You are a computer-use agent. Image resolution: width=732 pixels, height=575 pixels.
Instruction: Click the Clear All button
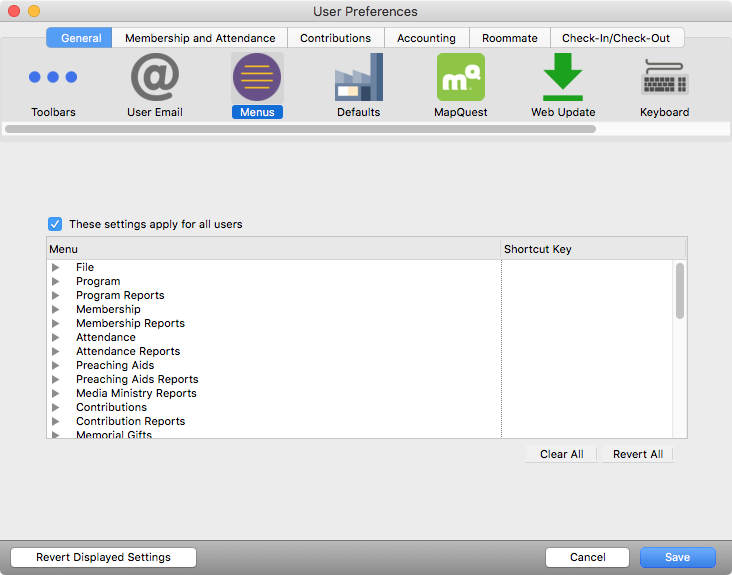(561, 454)
